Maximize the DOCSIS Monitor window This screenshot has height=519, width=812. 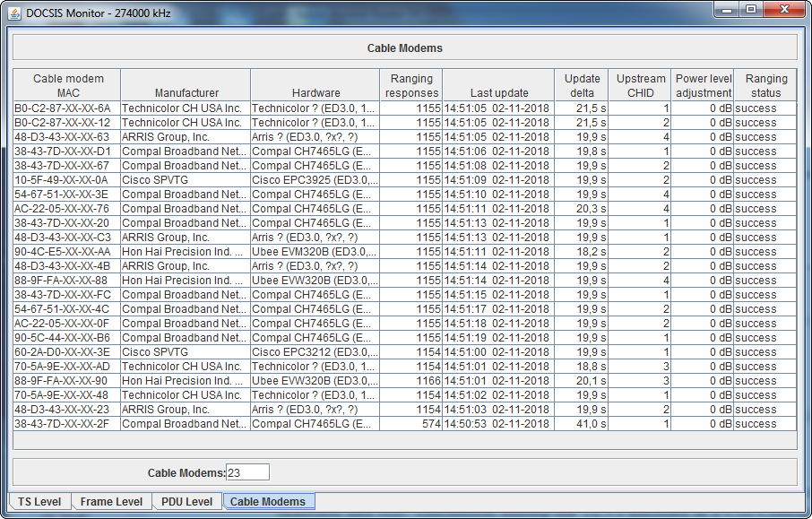751,10
